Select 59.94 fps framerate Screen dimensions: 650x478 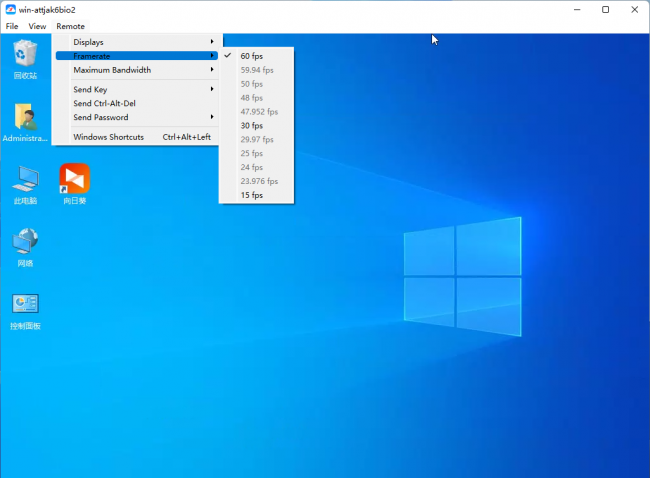(257, 70)
